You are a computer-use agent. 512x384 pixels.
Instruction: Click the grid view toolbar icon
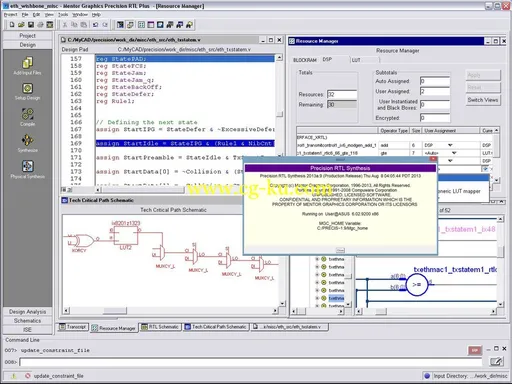(141, 25)
